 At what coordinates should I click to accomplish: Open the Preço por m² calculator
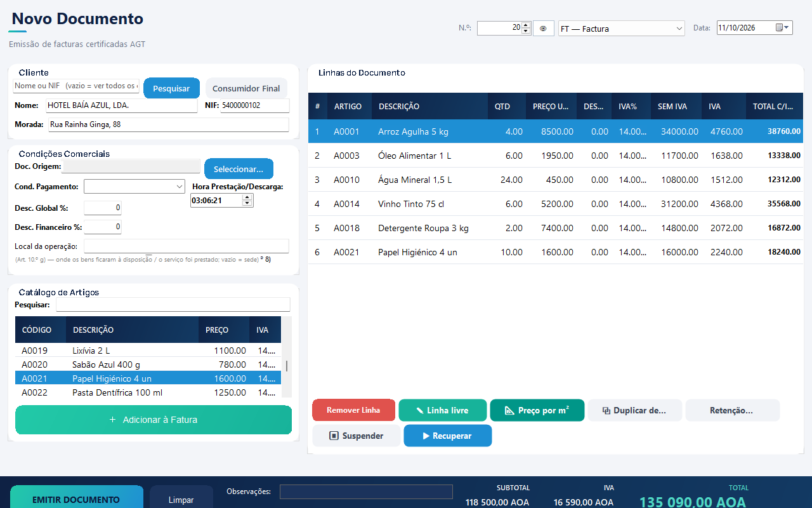pos(537,410)
